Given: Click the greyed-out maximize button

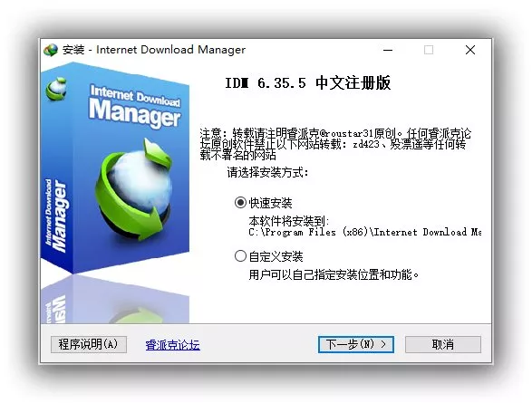Looking at the screenshot, I should [429, 50].
